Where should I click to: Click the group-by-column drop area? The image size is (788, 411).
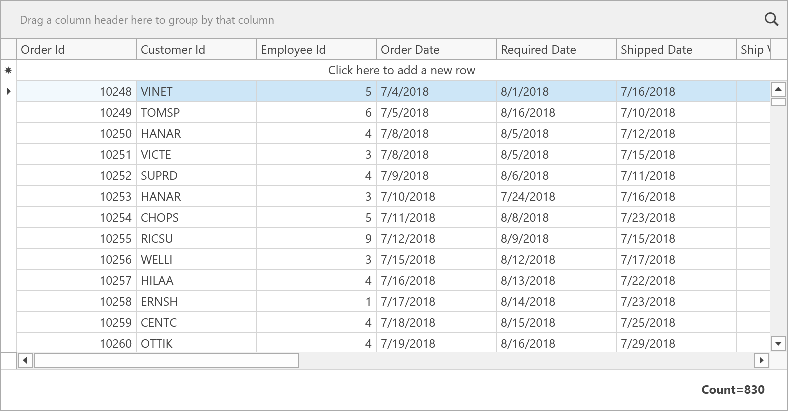tap(380, 20)
